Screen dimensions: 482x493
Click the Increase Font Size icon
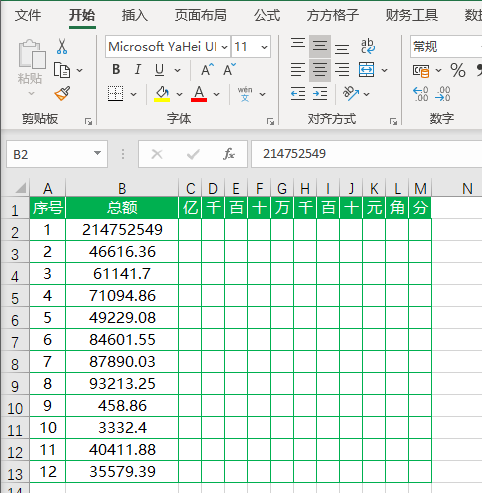pyautogui.click(x=207, y=70)
